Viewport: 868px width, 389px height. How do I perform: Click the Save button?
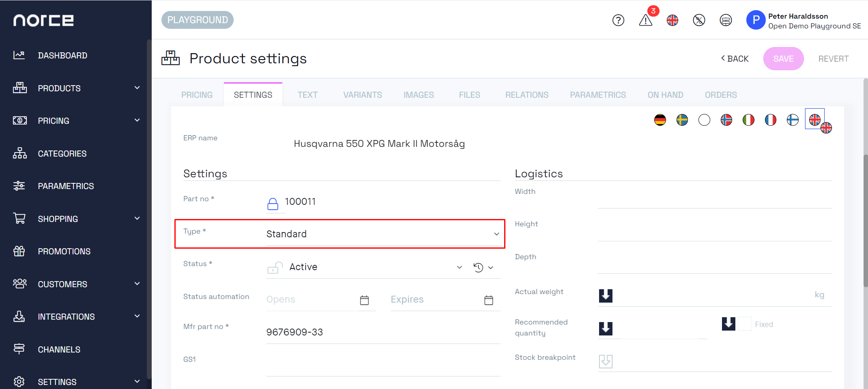(783, 59)
